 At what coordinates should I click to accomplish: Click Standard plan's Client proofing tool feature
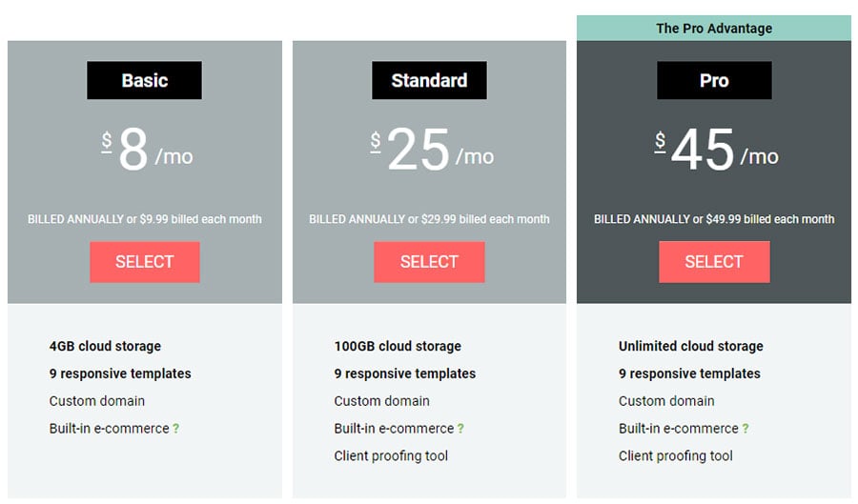(391, 455)
